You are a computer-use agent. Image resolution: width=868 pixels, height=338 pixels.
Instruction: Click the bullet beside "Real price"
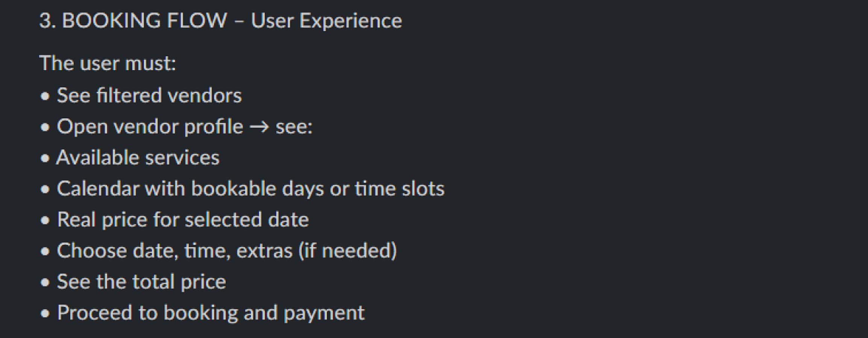(45, 220)
